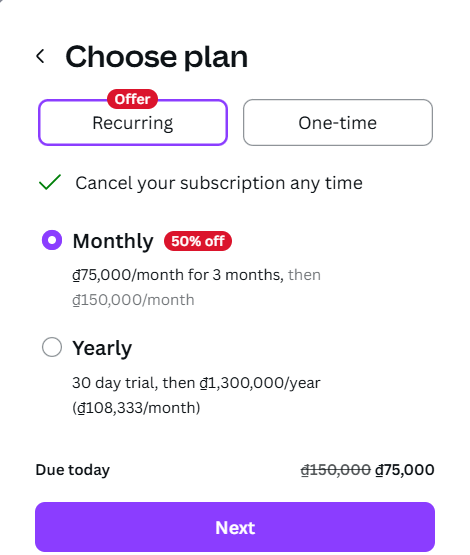Click the 50% off badge
The height and width of the screenshot is (555, 470).
point(197,241)
